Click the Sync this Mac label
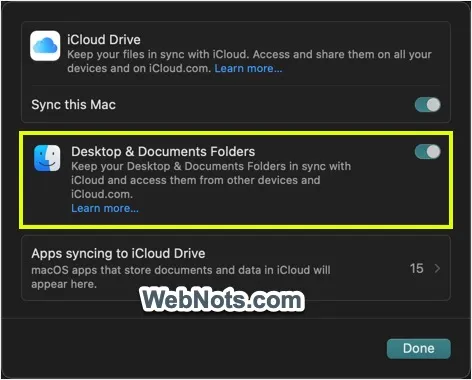 pos(74,105)
